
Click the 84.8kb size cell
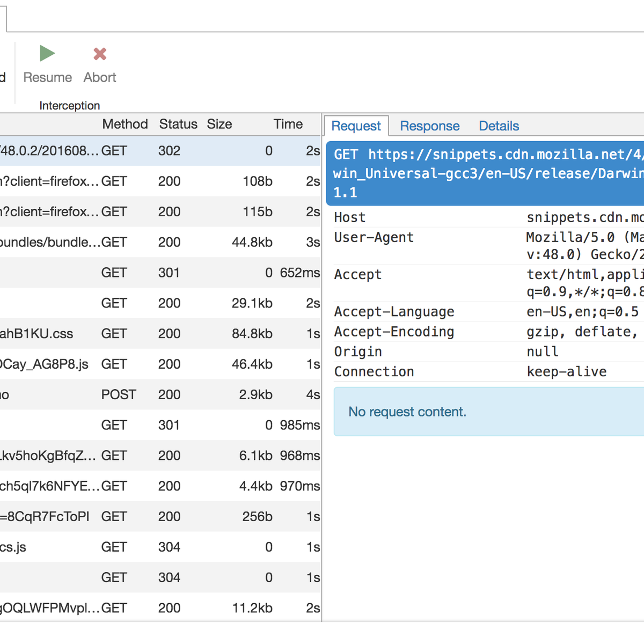tap(252, 334)
